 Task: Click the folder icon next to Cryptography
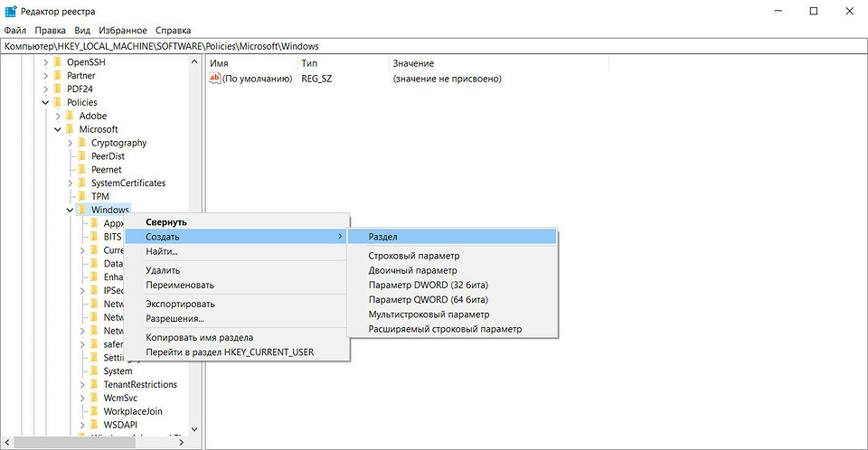(x=82, y=143)
